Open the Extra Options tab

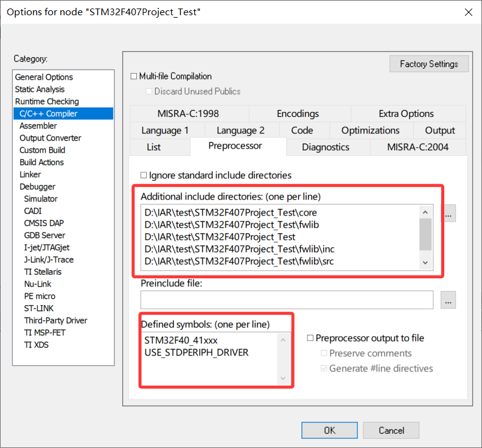pyautogui.click(x=406, y=114)
